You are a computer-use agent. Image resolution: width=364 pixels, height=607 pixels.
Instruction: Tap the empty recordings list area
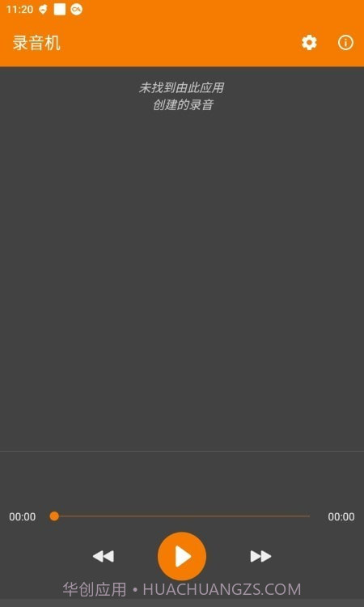[x=182, y=278]
